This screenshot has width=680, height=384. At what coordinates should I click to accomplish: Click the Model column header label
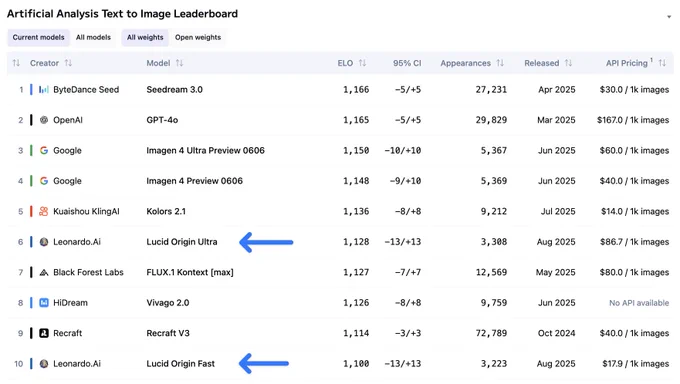tap(158, 63)
